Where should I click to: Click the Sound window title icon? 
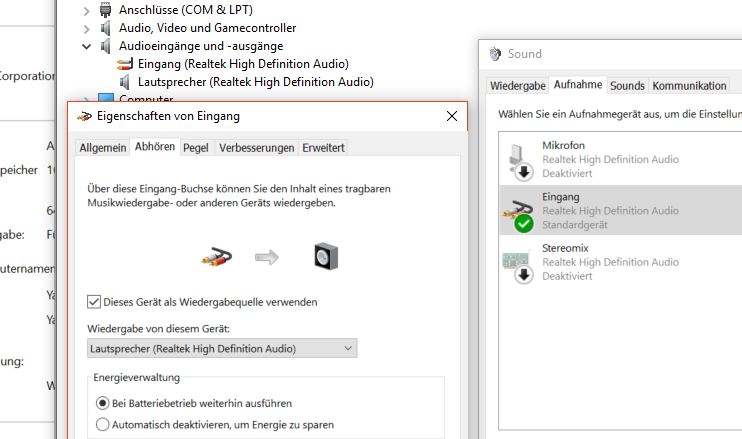495,54
